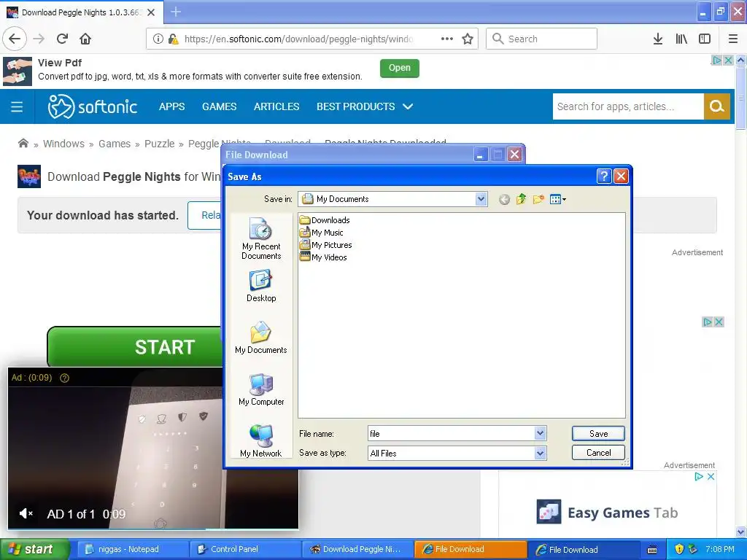
Task: Close top banner ad X icon
Action: click(x=728, y=61)
